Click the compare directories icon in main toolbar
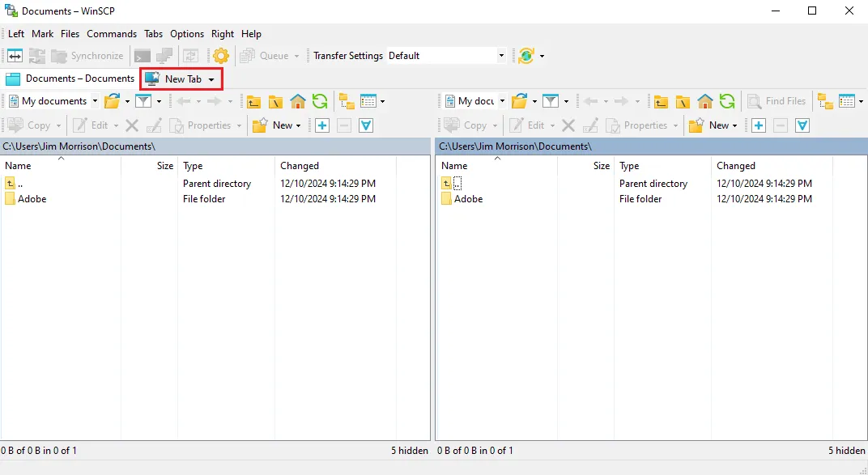This screenshot has height=475, width=868. [15, 56]
